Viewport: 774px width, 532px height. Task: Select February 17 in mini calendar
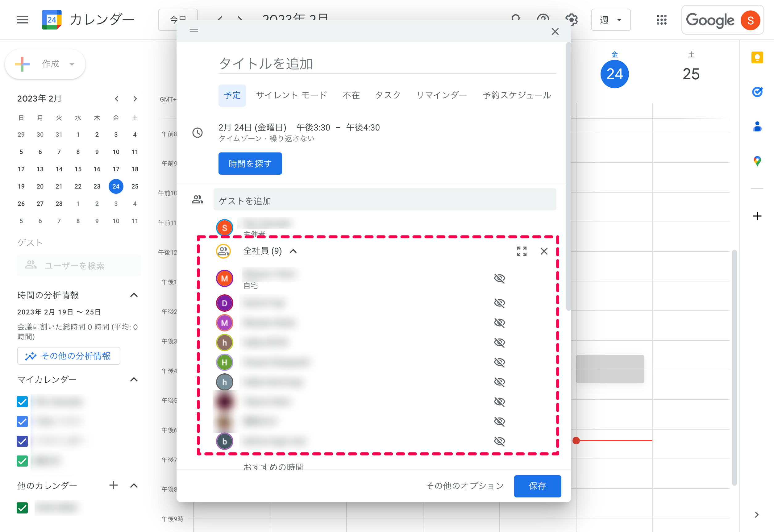pyautogui.click(x=116, y=169)
